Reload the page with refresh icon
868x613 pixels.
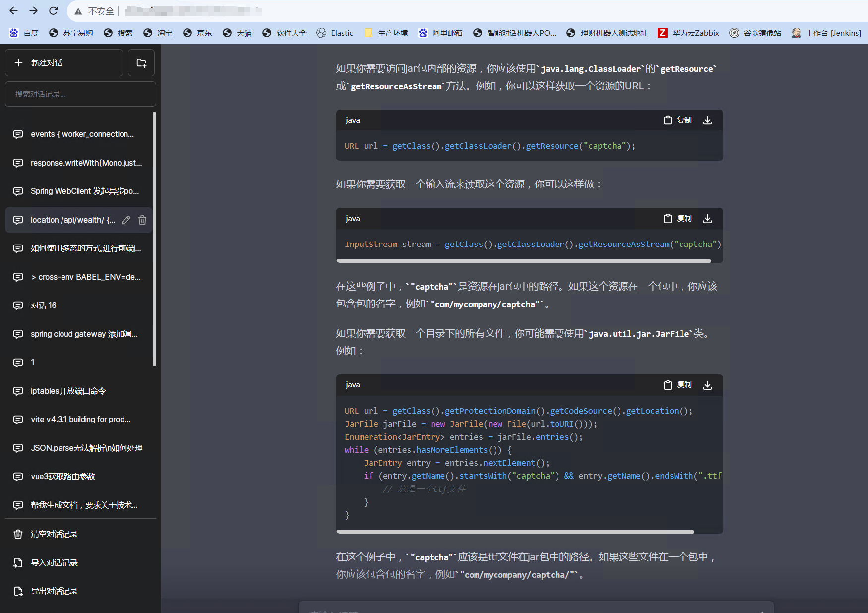click(54, 11)
